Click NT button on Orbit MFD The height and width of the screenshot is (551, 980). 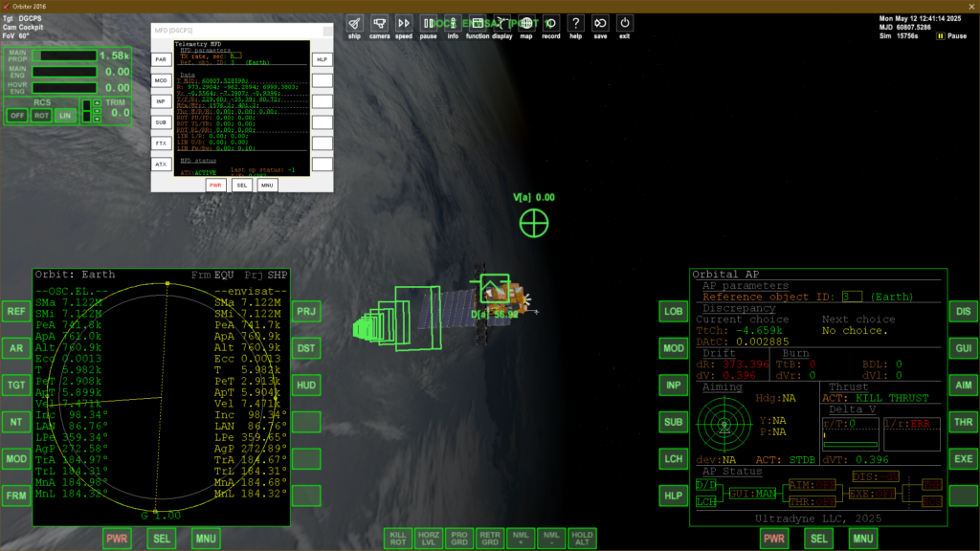coord(16,422)
